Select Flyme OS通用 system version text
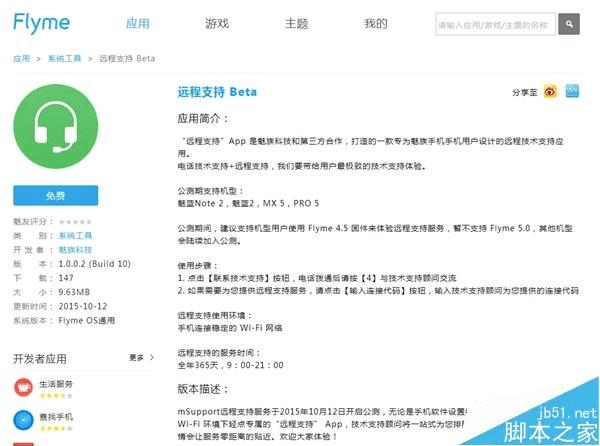The width and height of the screenshot is (600, 446). [86, 321]
